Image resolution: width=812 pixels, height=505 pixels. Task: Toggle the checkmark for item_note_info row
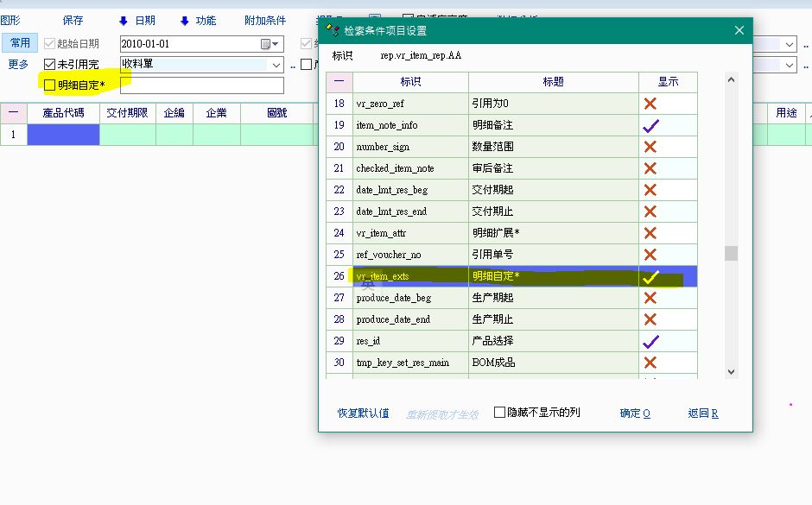(650, 125)
